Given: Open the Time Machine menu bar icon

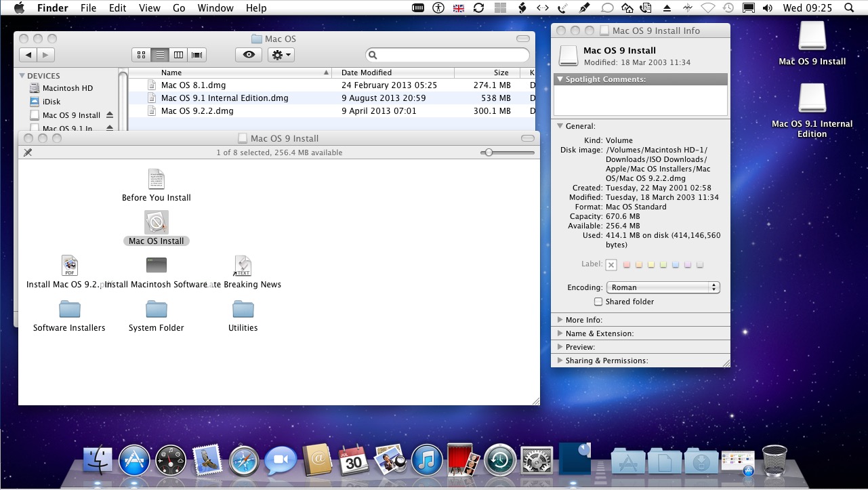Looking at the screenshot, I should (728, 8).
